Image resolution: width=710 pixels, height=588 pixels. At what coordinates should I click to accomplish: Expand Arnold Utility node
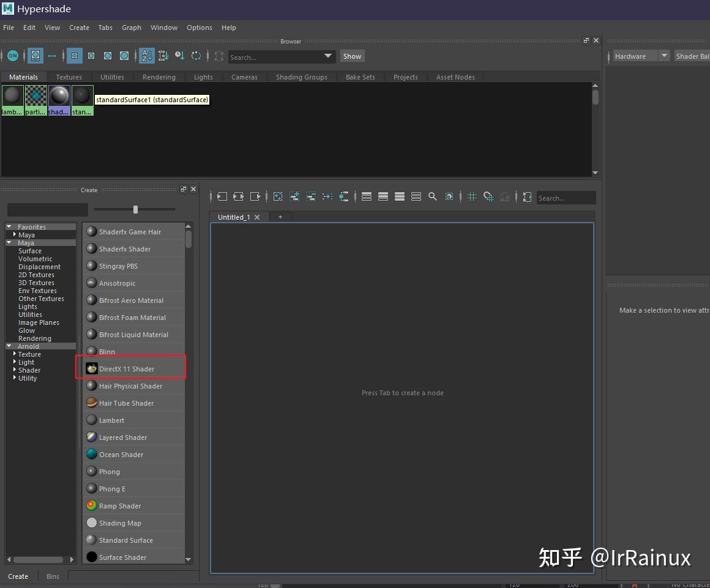pos(15,378)
